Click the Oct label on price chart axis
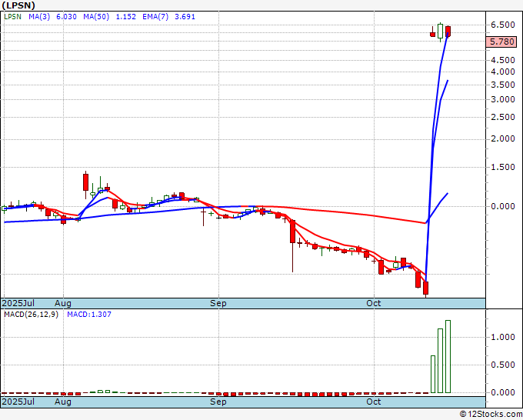This screenshot has width=523, height=420. pos(374,303)
